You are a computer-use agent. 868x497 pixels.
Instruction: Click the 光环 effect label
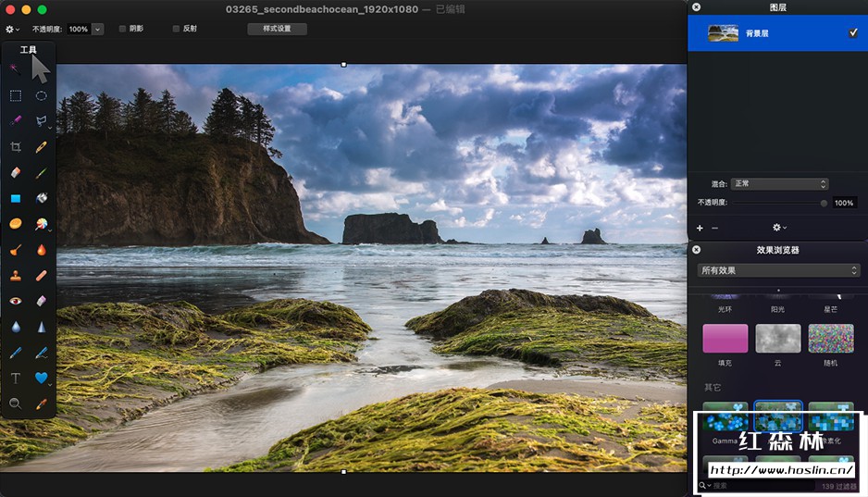(725, 309)
